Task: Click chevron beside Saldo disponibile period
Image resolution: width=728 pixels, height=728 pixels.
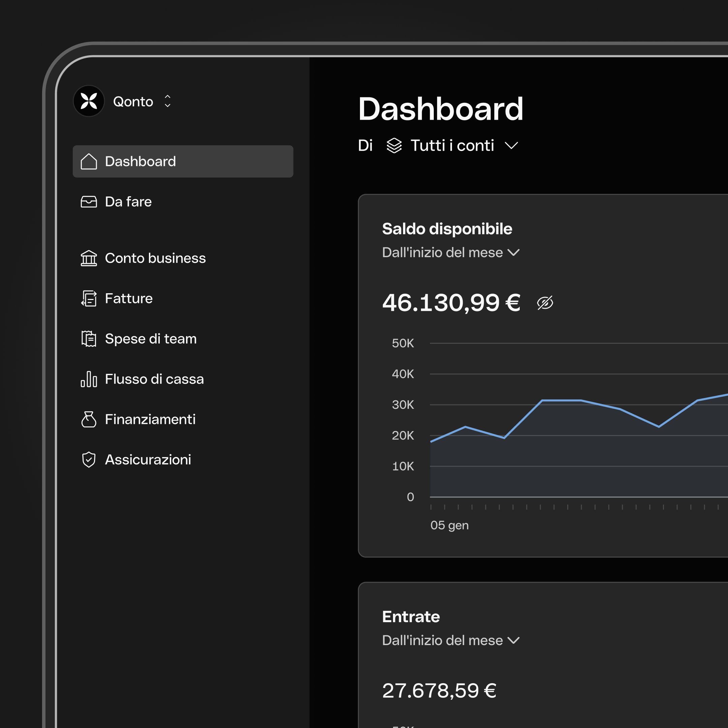Action: click(x=514, y=252)
